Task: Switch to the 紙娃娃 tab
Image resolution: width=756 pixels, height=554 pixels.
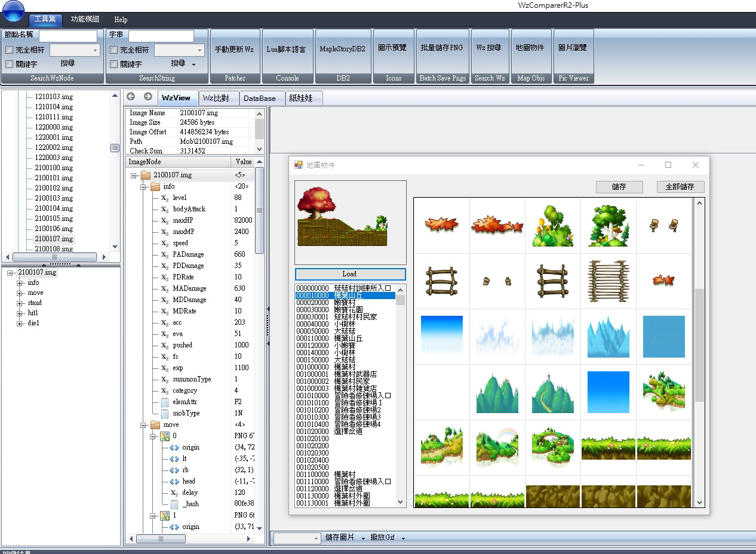Action: (304, 98)
